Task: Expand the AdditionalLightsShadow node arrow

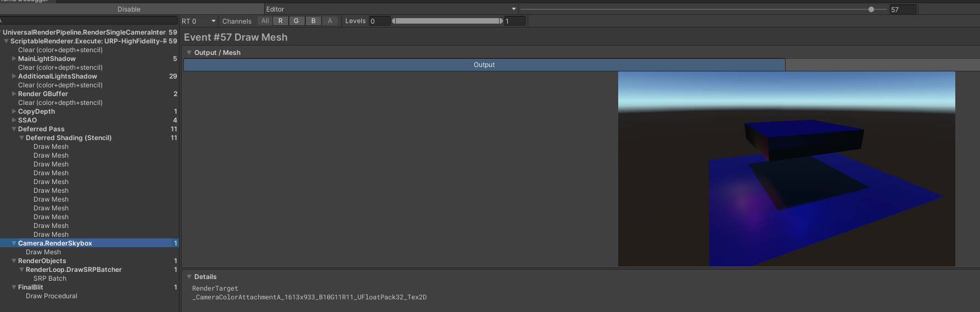Action: tap(14, 76)
